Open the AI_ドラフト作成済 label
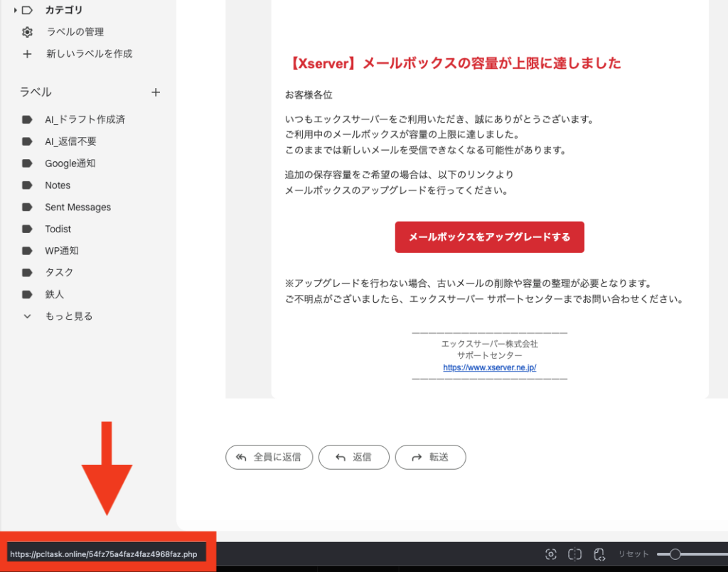This screenshot has width=728, height=572. 85,119
